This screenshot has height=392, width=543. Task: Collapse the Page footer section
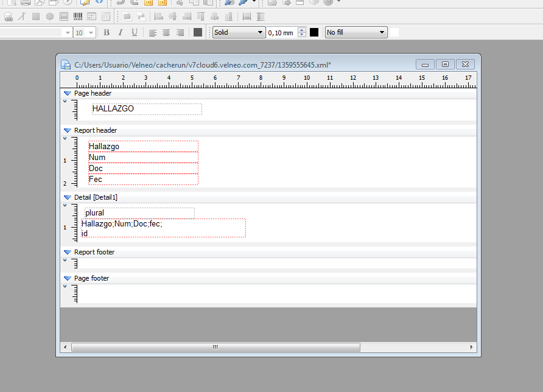(68, 278)
